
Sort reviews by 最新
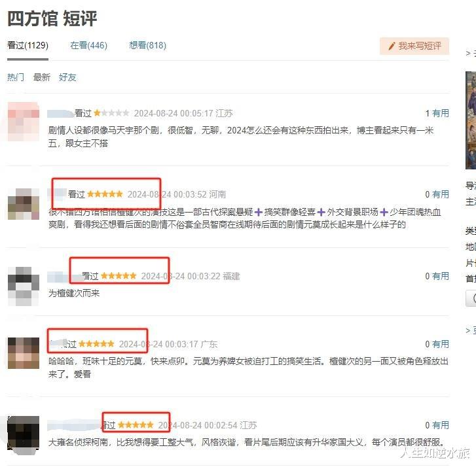coord(42,77)
